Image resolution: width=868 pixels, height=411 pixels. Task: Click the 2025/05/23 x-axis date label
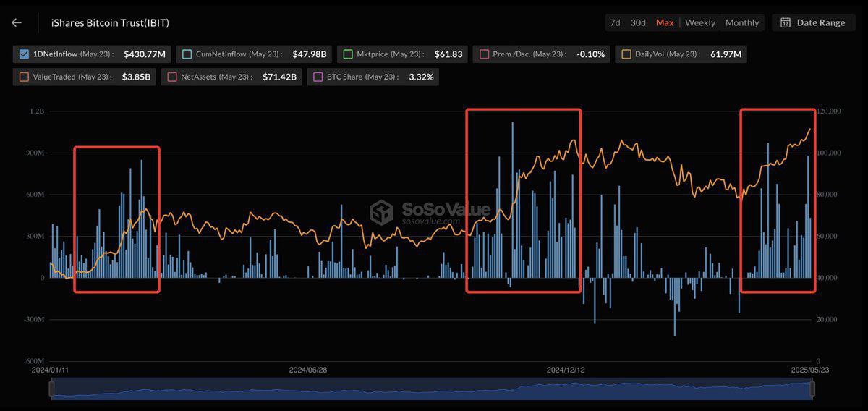click(x=812, y=370)
